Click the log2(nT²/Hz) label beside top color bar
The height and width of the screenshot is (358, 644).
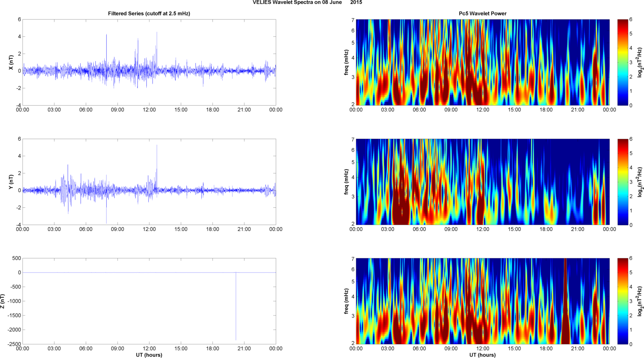(640, 62)
